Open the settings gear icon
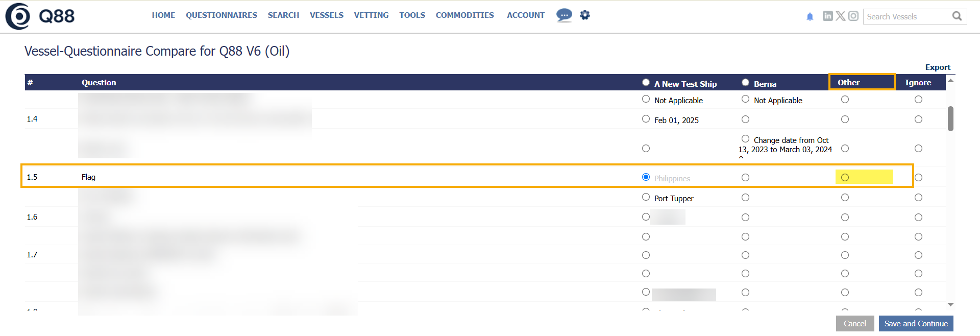980x336 pixels. click(x=585, y=15)
